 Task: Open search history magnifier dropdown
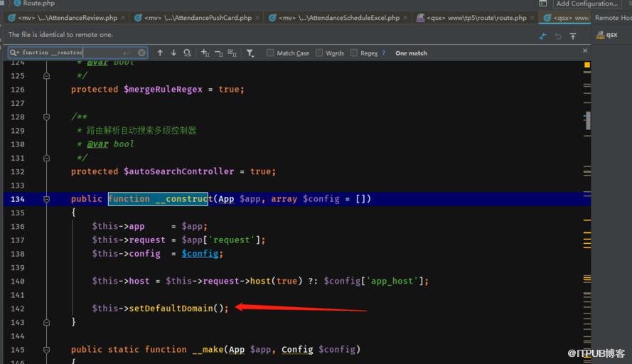point(14,53)
